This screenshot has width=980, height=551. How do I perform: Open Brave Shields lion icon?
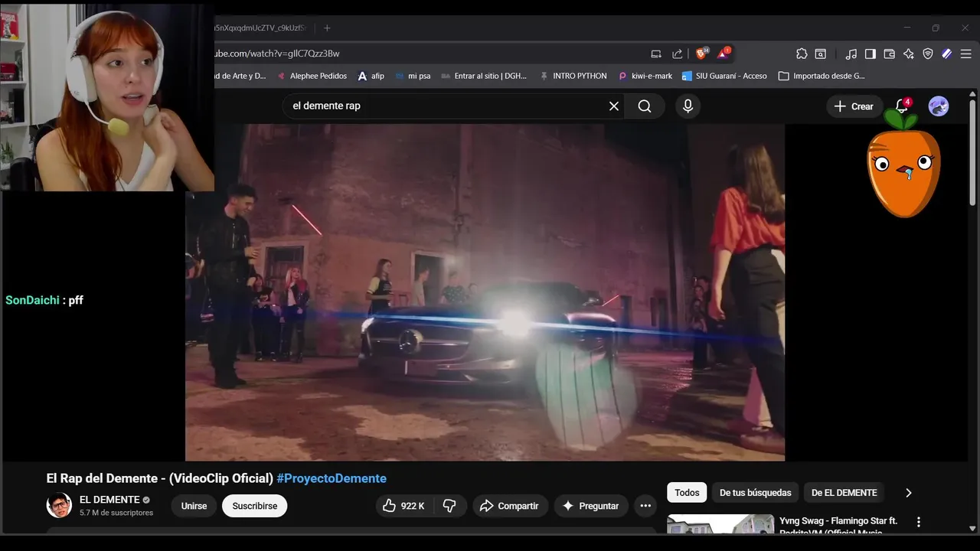pos(701,53)
